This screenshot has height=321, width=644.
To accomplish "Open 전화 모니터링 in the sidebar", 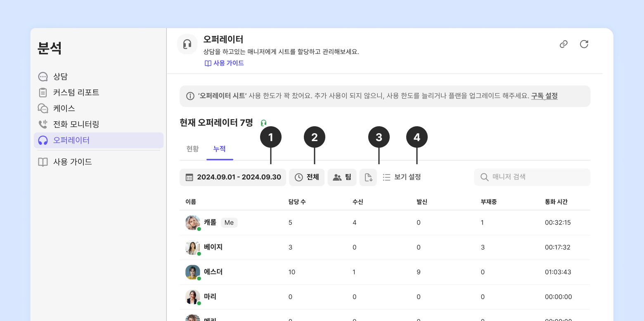I will [x=76, y=124].
